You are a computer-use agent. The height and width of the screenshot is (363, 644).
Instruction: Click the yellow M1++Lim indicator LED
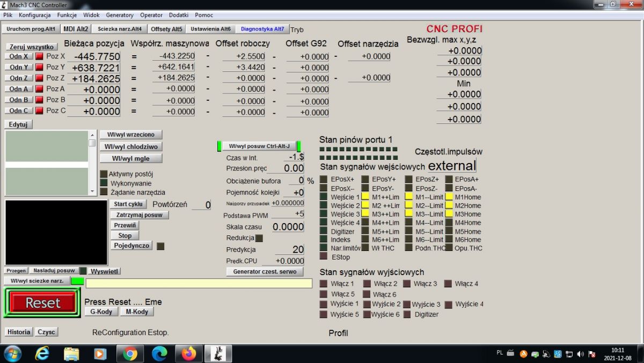tap(365, 197)
